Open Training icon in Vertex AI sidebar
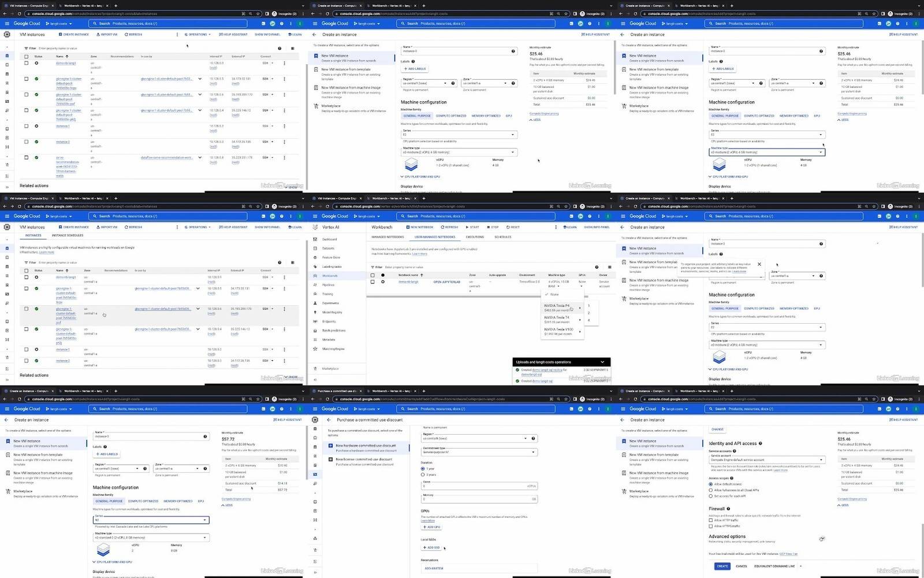The height and width of the screenshot is (578, 924). tap(315, 294)
